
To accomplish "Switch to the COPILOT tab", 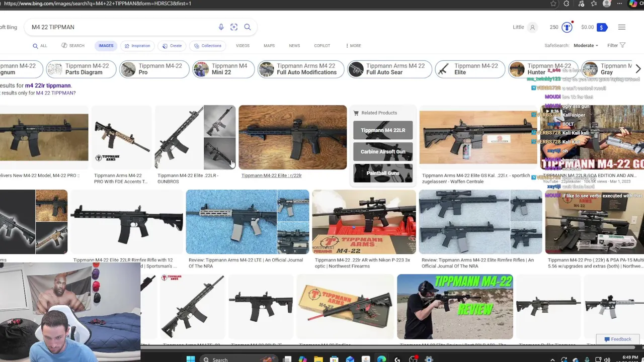I will pos(322,46).
